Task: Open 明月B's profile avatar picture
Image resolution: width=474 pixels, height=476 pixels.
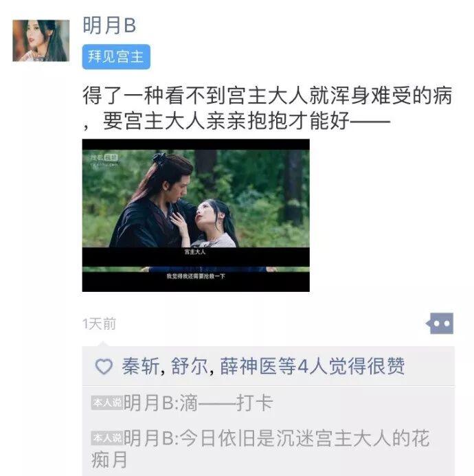Action: pos(41,41)
